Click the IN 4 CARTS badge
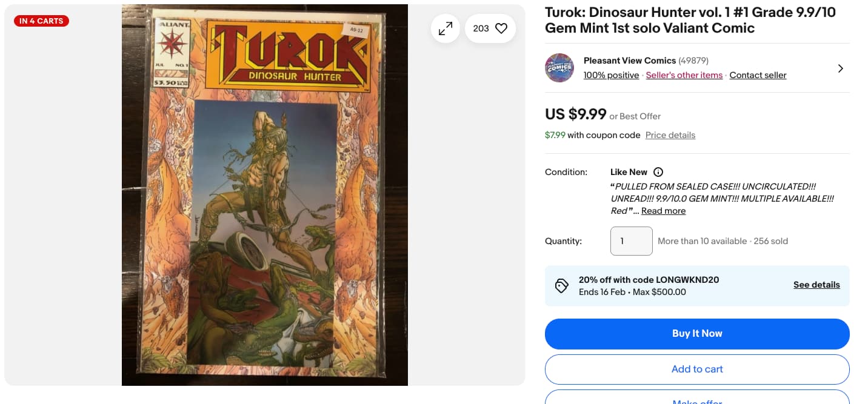 click(41, 21)
